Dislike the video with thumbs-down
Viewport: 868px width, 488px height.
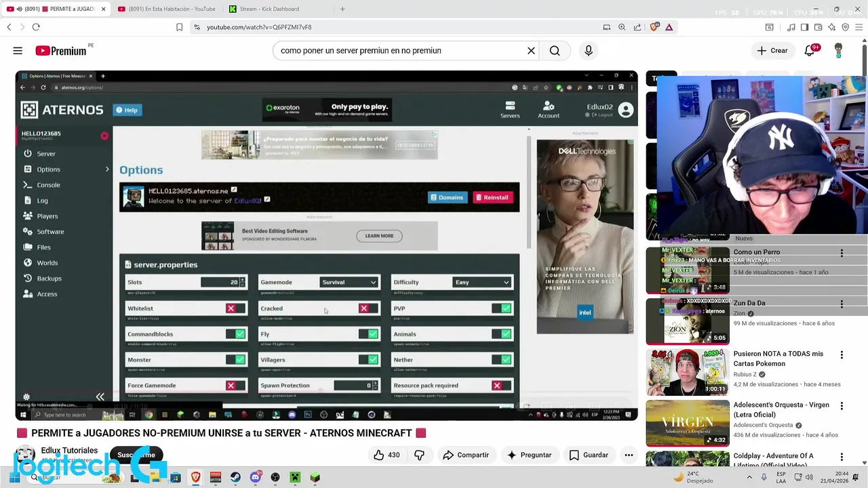(419, 455)
